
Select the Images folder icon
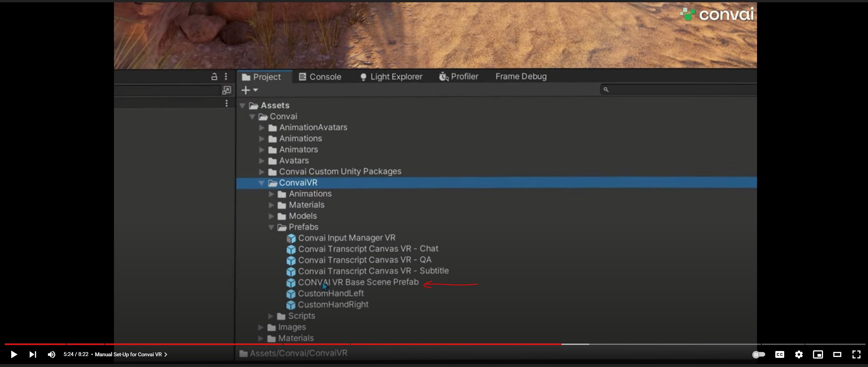(272, 327)
